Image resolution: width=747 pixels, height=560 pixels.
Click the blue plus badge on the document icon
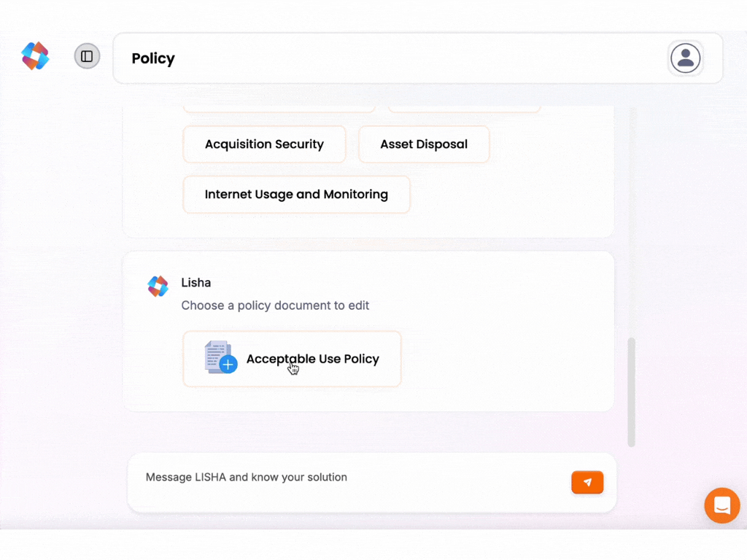[228, 365]
